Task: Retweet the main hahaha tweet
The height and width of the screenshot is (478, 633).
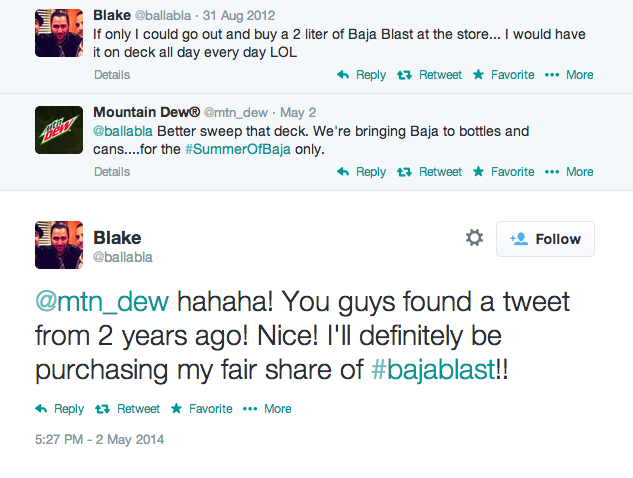Action: (x=128, y=408)
